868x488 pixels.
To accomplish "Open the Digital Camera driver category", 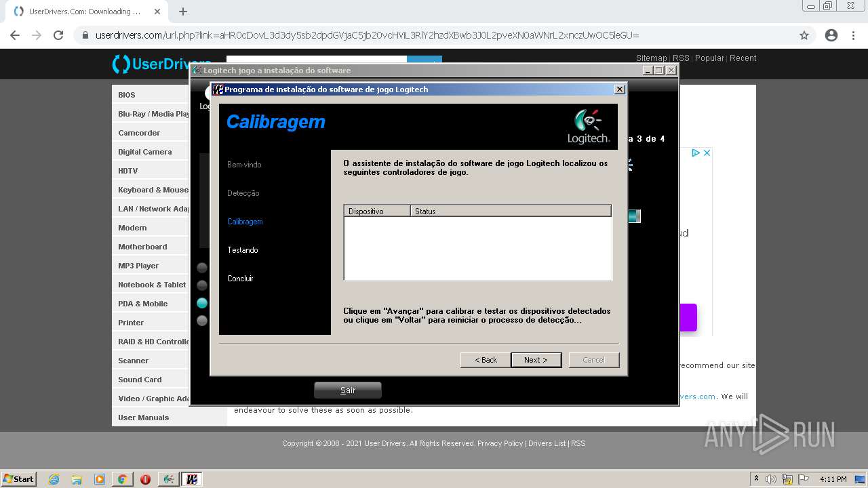I will tap(145, 152).
